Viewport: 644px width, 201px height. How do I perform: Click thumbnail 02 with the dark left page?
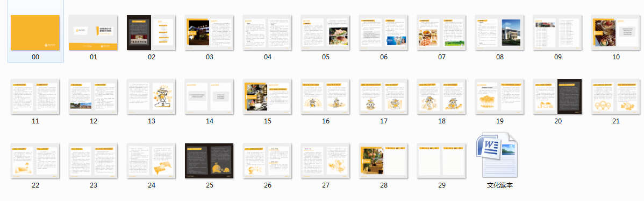coord(152,32)
